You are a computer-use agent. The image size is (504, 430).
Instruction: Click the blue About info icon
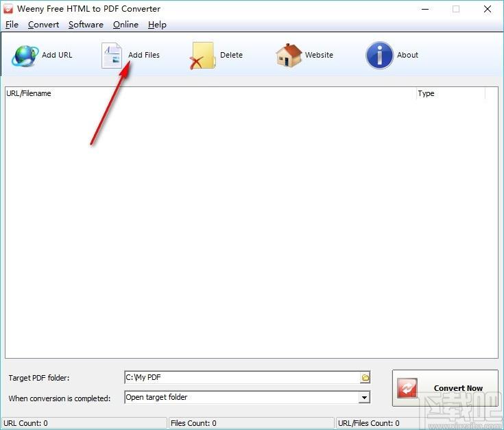pyautogui.click(x=379, y=56)
